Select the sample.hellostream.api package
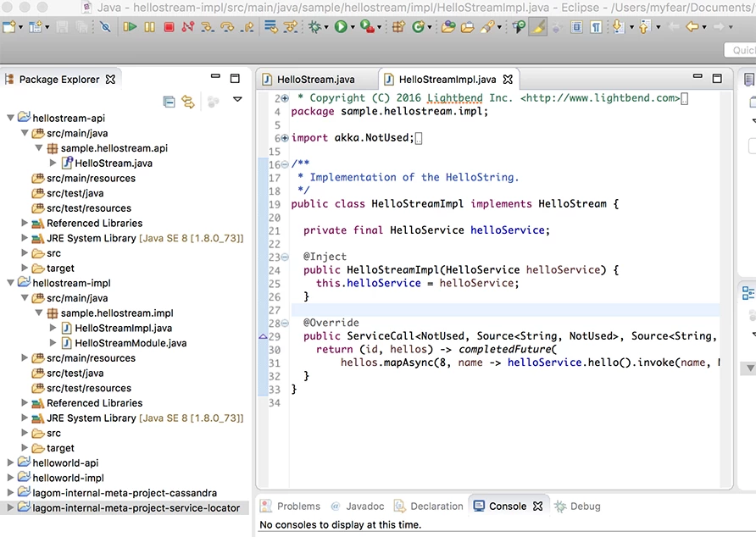This screenshot has width=756, height=537. coord(114,148)
